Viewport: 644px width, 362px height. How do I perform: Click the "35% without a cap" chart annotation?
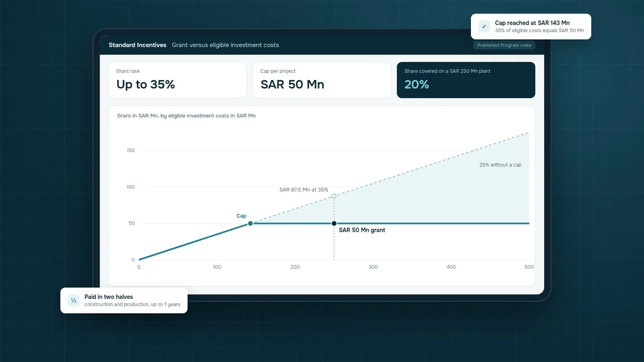[500, 165]
